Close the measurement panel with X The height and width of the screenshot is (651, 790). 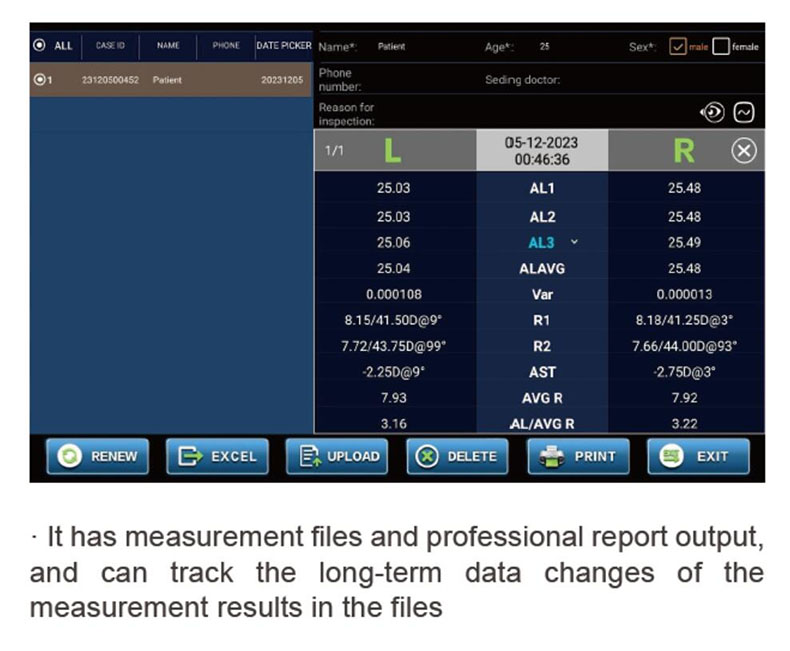click(x=744, y=152)
